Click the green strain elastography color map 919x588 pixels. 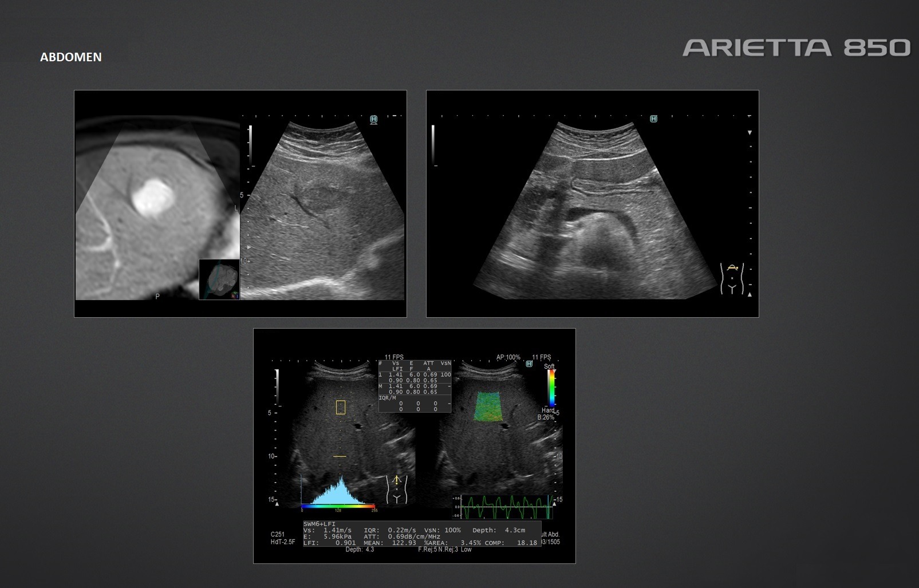[x=488, y=406]
